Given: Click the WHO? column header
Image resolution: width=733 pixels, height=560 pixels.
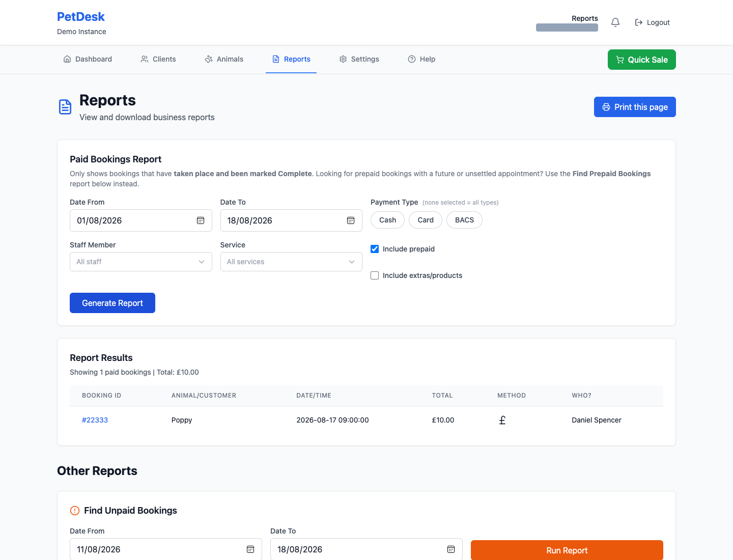Looking at the screenshot, I should coord(581,396).
